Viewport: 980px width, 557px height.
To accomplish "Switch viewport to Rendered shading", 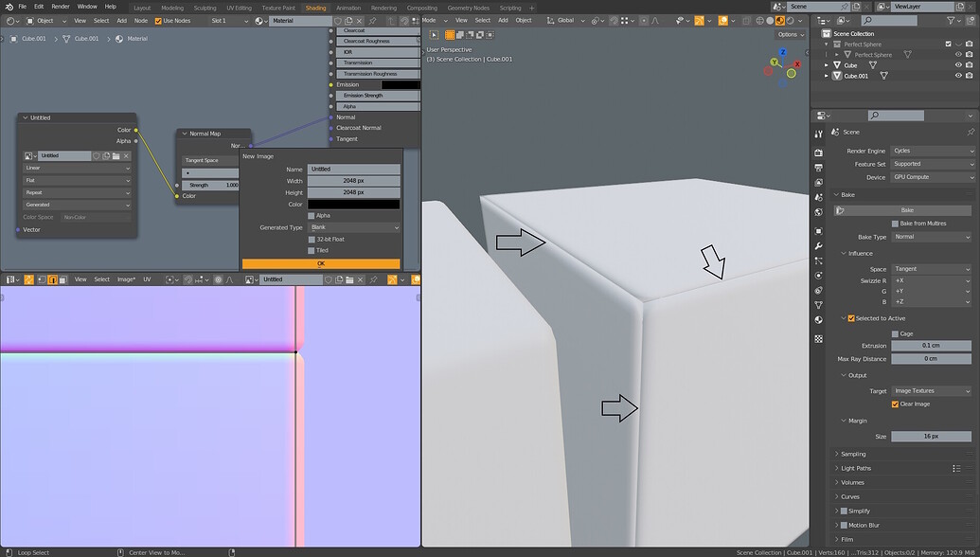I will coord(790,21).
